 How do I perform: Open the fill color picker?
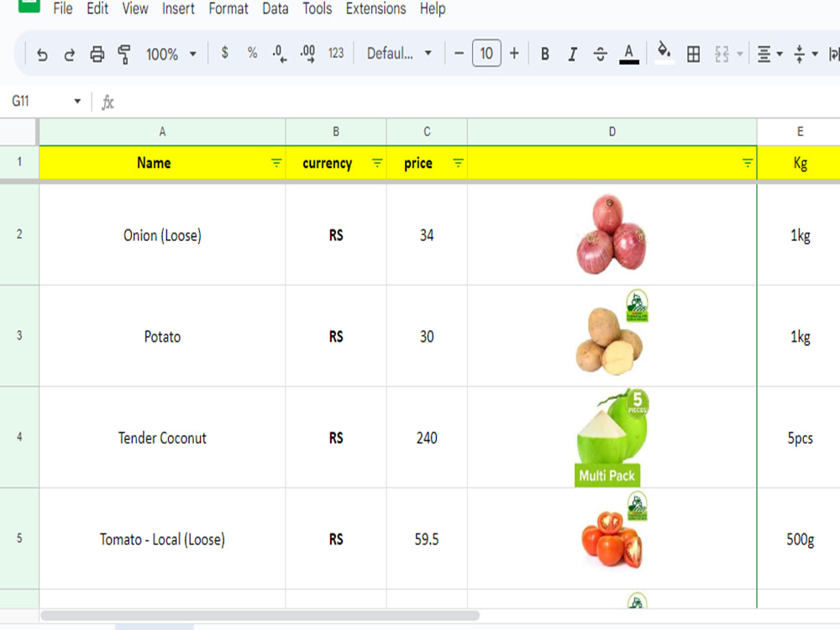pyautogui.click(x=664, y=52)
